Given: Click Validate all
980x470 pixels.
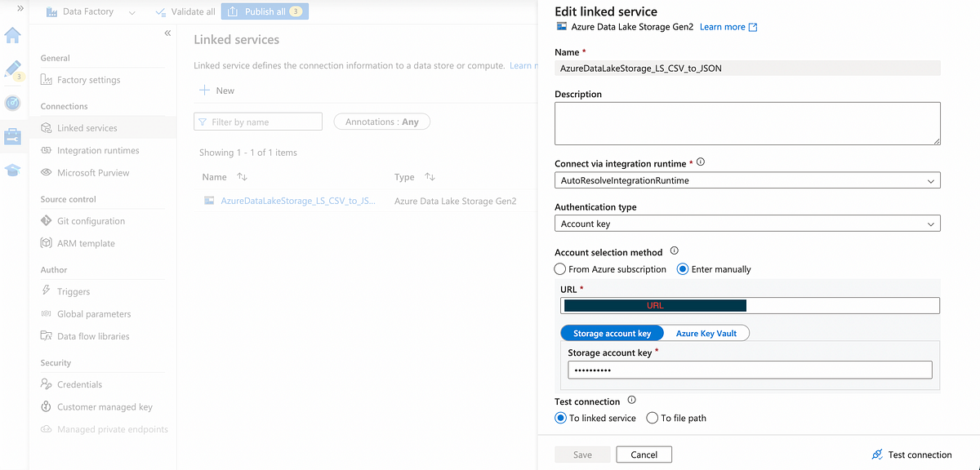Looking at the screenshot, I should [x=184, y=11].
